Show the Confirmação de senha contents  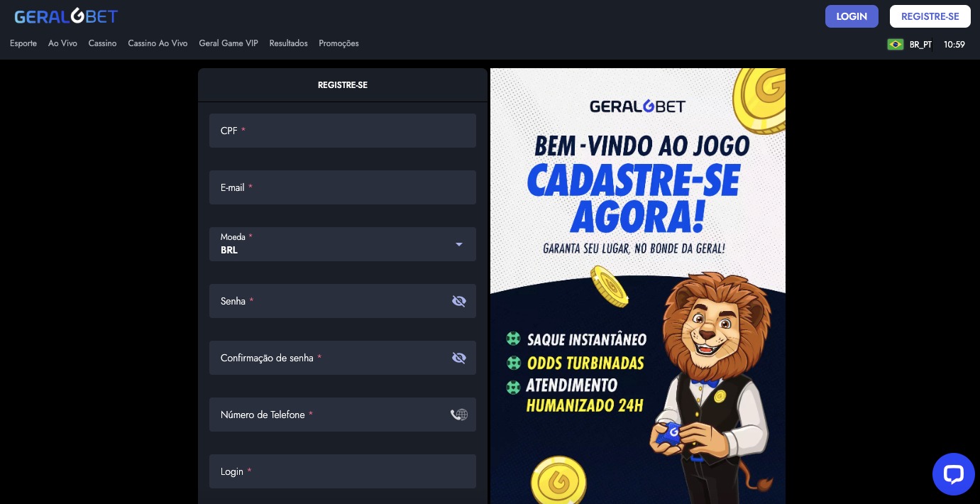tap(459, 358)
